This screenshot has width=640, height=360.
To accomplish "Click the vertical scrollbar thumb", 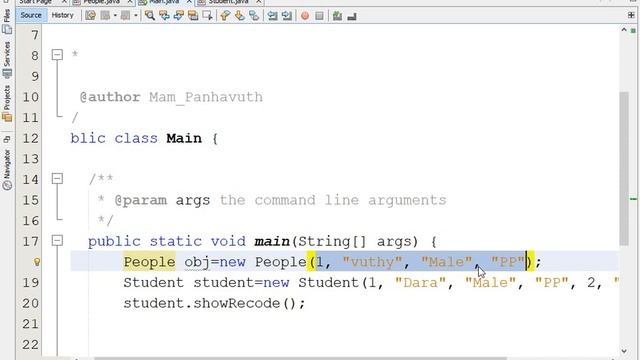I will coord(624,169).
